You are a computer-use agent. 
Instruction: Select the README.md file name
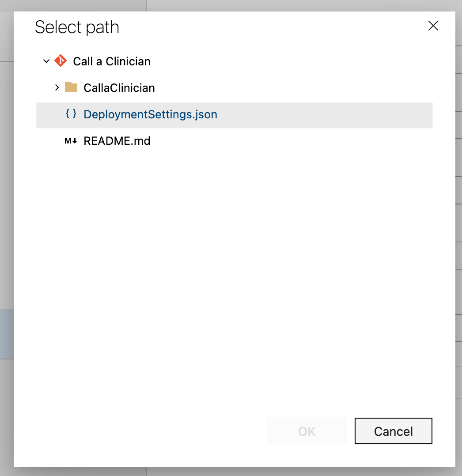[117, 141]
